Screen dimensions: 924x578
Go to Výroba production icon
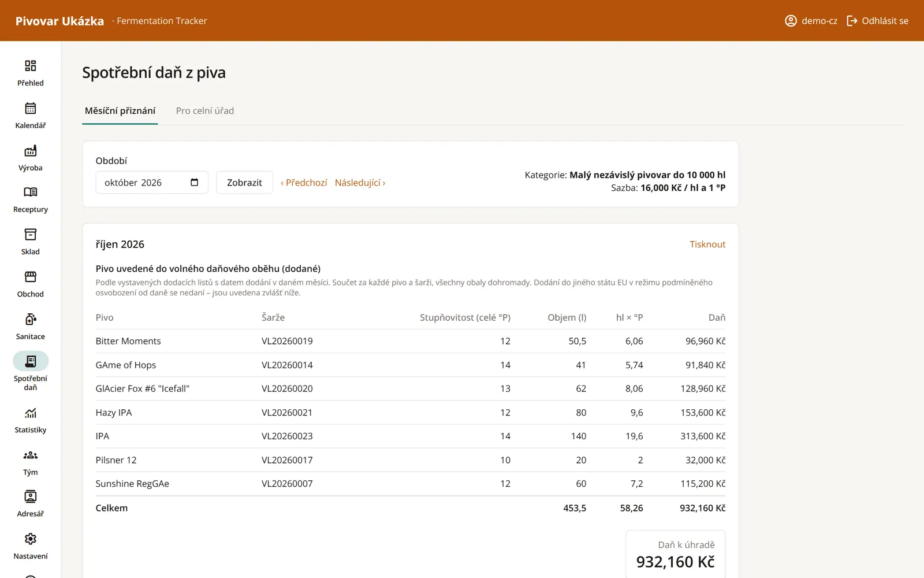point(31,151)
